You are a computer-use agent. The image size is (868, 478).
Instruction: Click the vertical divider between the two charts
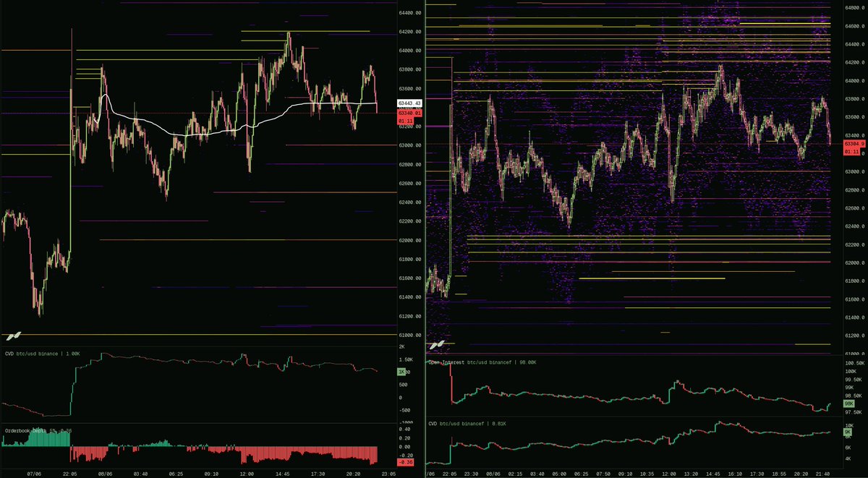click(x=425, y=239)
